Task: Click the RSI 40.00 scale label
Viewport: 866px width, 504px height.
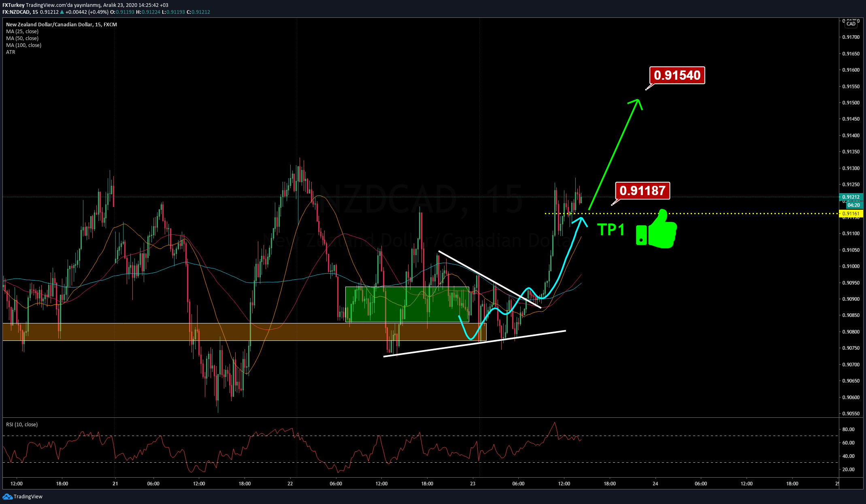Action: pos(849,456)
